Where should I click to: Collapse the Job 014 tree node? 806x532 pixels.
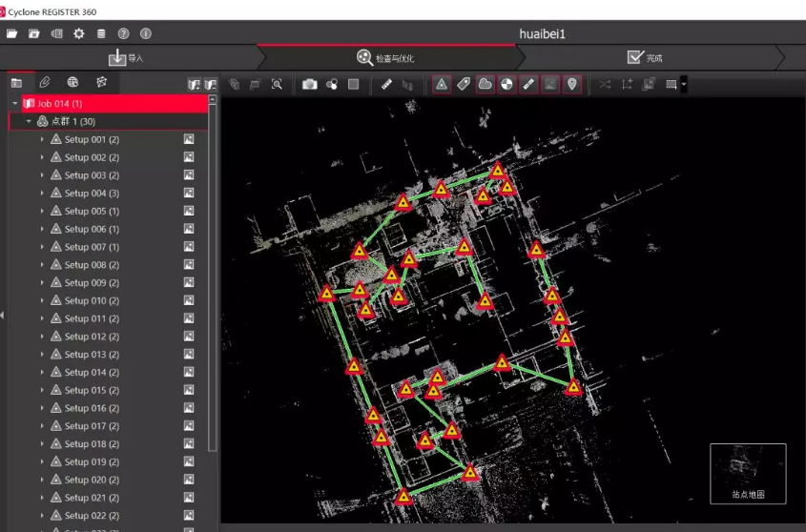[x=15, y=103]
